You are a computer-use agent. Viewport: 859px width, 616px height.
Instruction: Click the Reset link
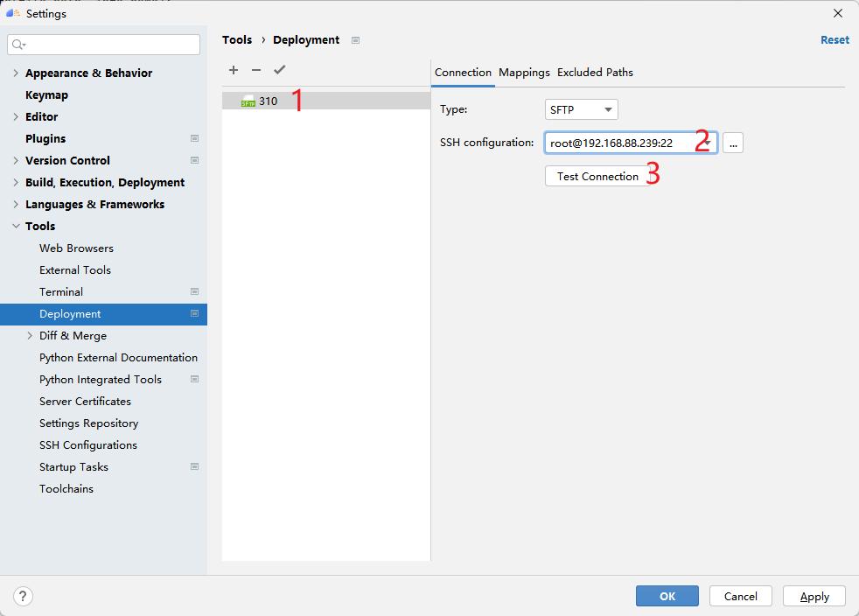click(835, 40)
